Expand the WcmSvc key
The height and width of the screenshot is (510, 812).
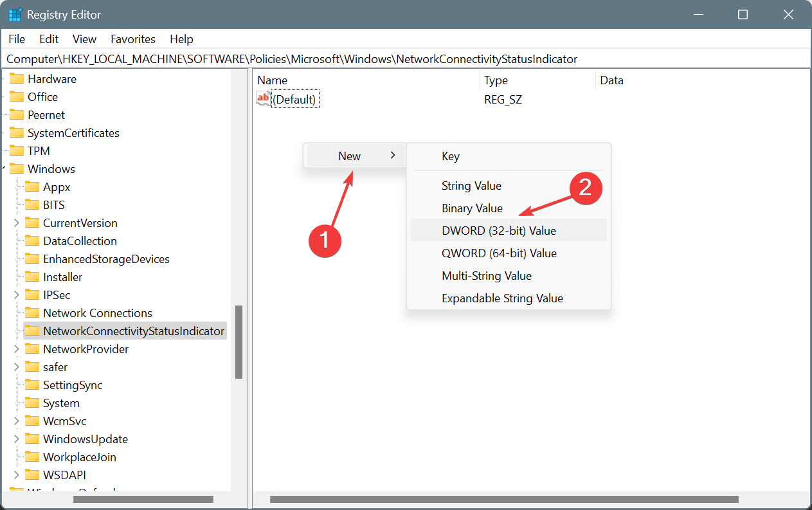point(16,421)
